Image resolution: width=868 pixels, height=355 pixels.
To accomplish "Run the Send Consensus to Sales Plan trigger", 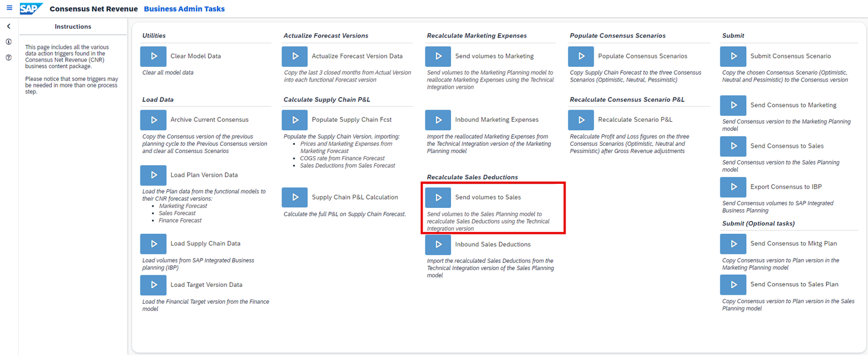I will coord(733,284).
